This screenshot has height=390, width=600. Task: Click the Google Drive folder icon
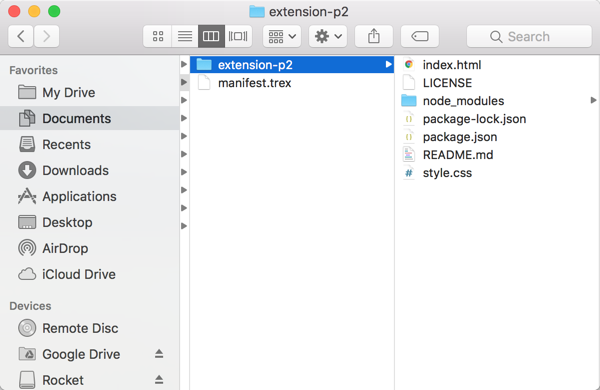[27, 354]
